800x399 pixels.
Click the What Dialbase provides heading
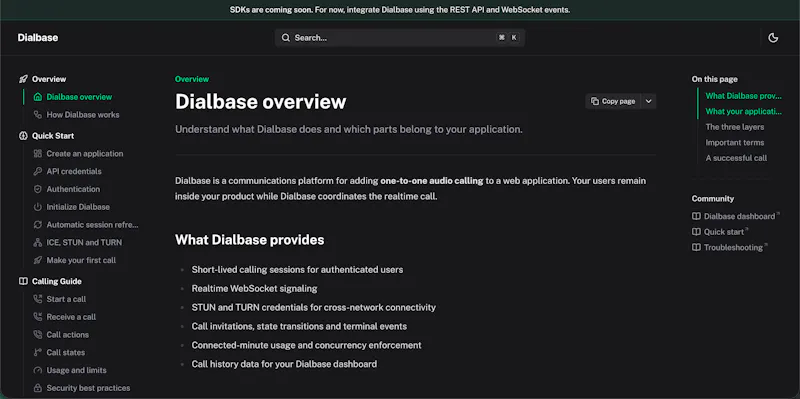point(249,240)
